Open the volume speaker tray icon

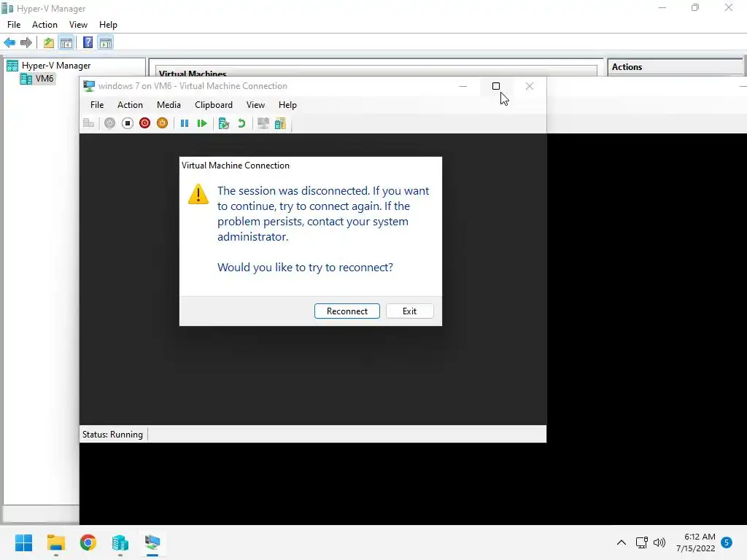pyautogui.click(x=659, y=542)
